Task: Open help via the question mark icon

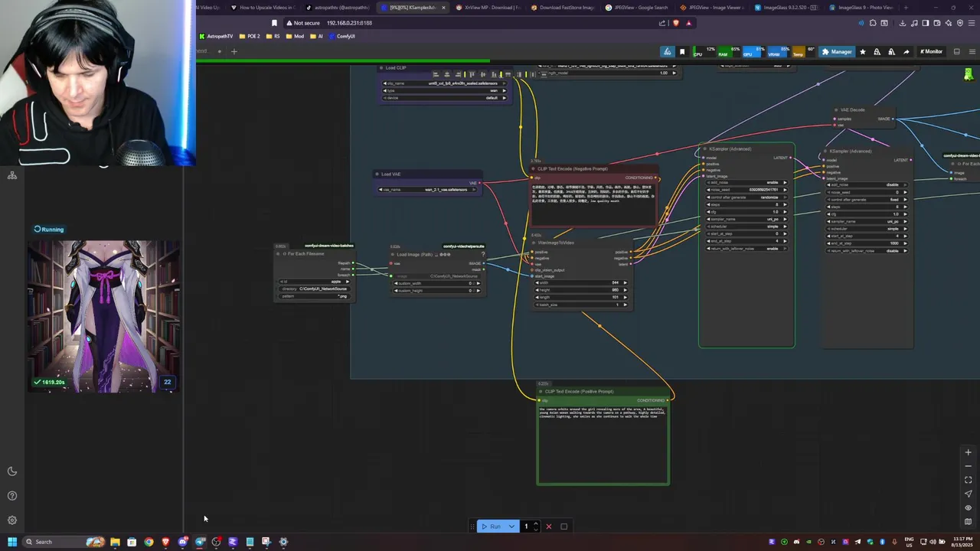Action: (x=12, y=496)
